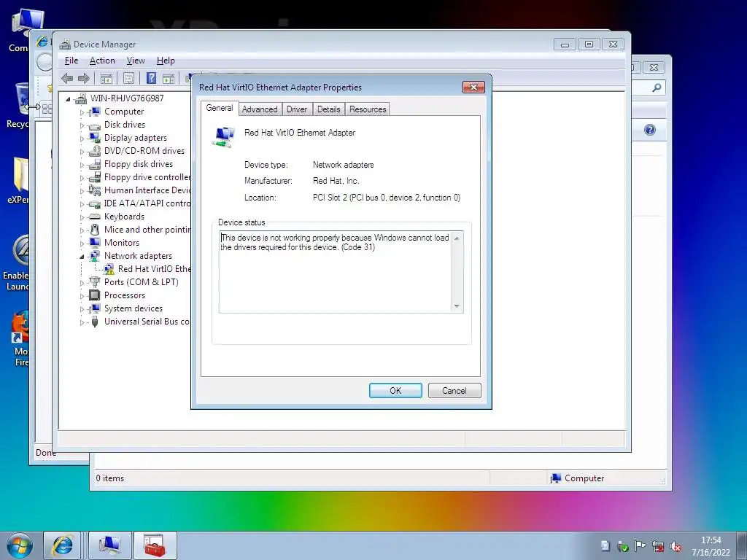747x560 pixels.
Task: Select the Floppy disk drives category icon
Action: pos(95,164)
